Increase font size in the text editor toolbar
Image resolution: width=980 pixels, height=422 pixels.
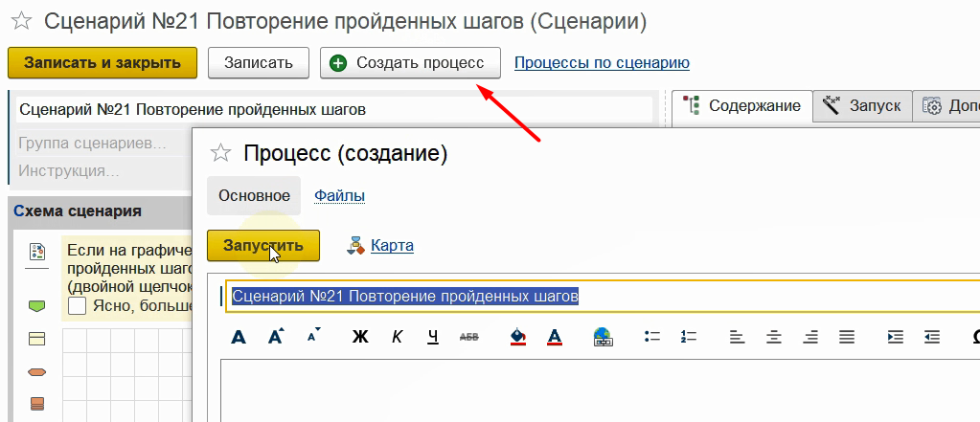[276, 337]
